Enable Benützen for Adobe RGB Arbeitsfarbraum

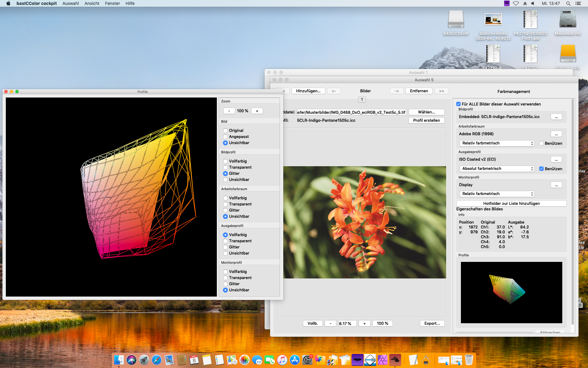(x=541, y=143)
